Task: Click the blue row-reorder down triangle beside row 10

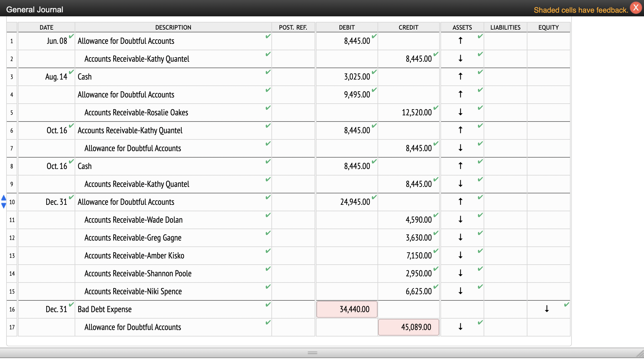Action: [x=4, y=206]
